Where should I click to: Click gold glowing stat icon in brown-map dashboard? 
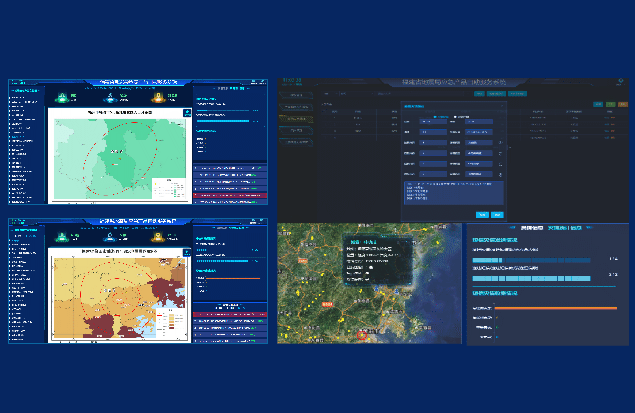158,237
